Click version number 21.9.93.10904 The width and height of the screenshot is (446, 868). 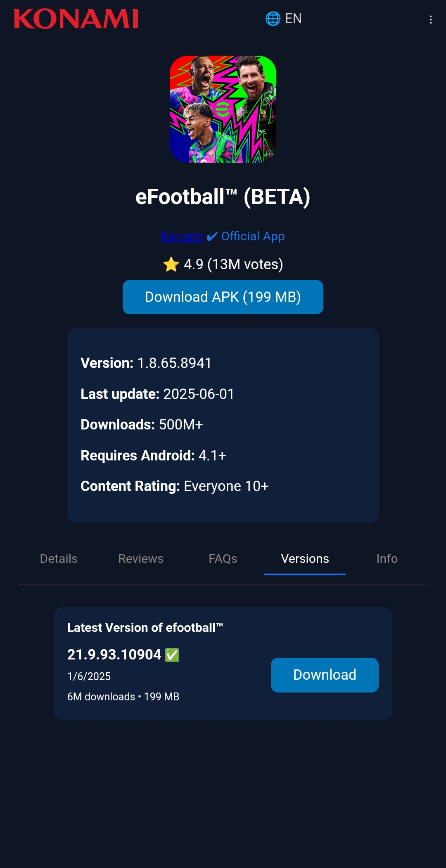pyautogui.click(x=114, y=655)
